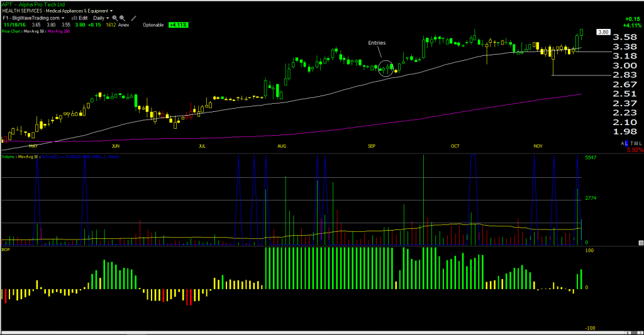Click the OCT label on time axis
This screenshot has height=335, width=644.
point(455,146)
